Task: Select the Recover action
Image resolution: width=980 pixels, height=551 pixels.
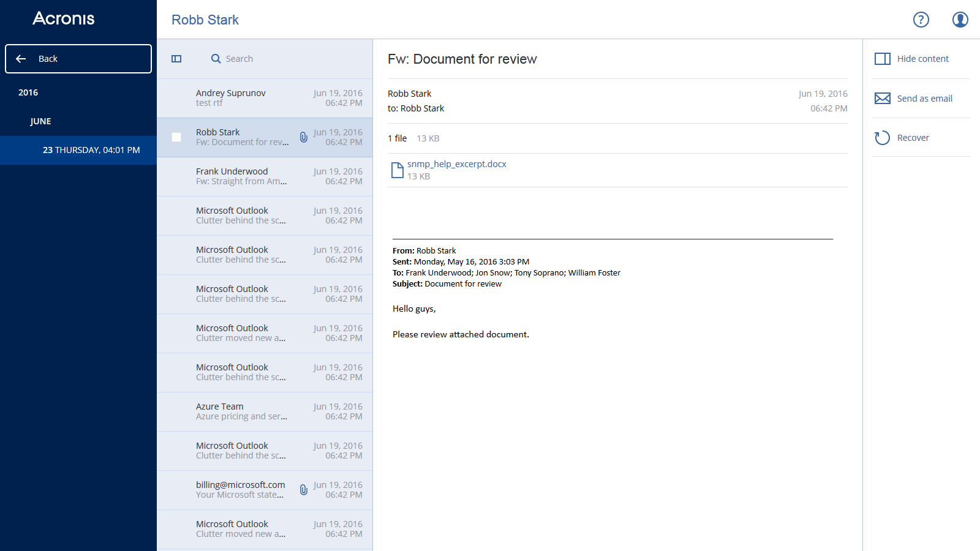Action: click(913, 138)
